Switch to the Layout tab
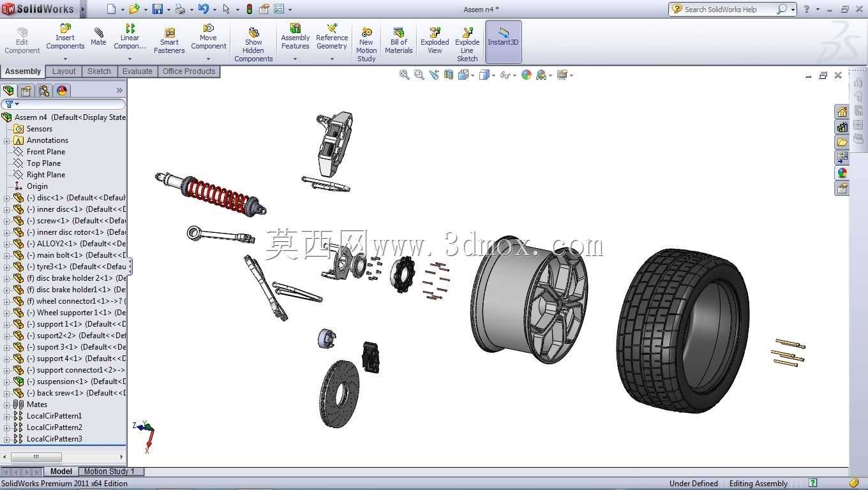 click(x=64, y=71)
